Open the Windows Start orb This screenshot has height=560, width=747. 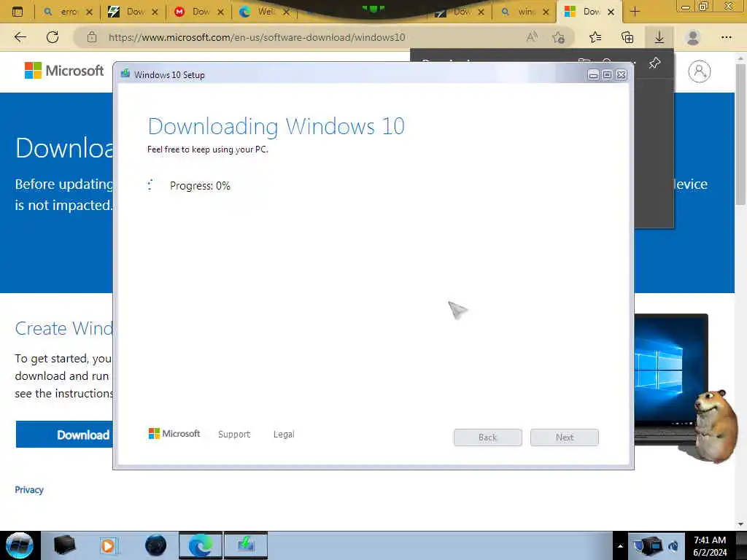(20, 545)
